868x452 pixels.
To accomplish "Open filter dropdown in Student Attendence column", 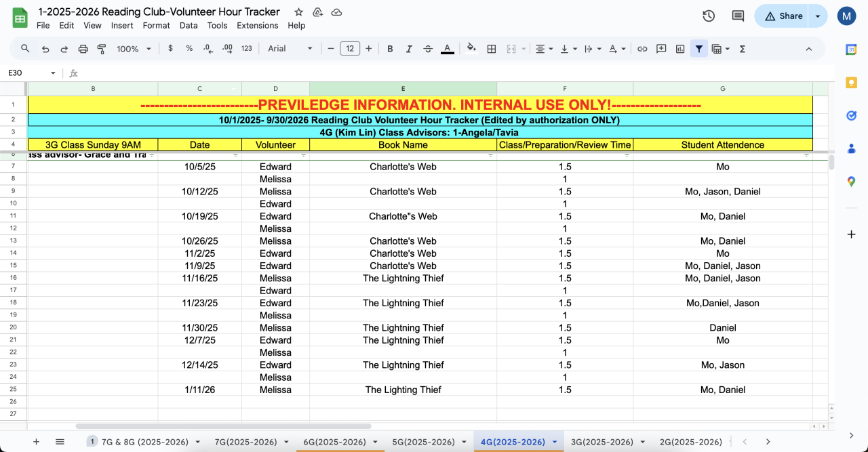I will (x=806, y=155).
